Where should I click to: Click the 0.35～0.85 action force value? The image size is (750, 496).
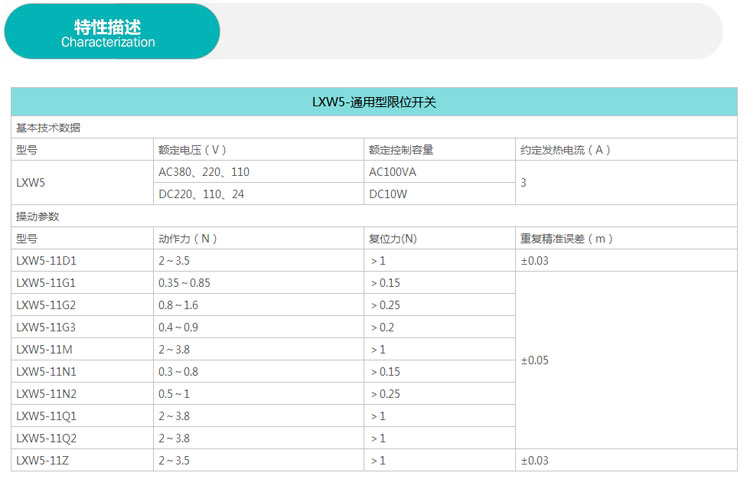pyautogui.click(x=184, y=283)
